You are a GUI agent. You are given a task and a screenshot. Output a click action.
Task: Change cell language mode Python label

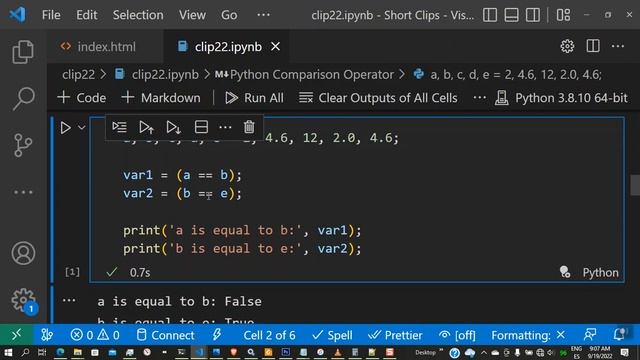(x=600, y=273)
